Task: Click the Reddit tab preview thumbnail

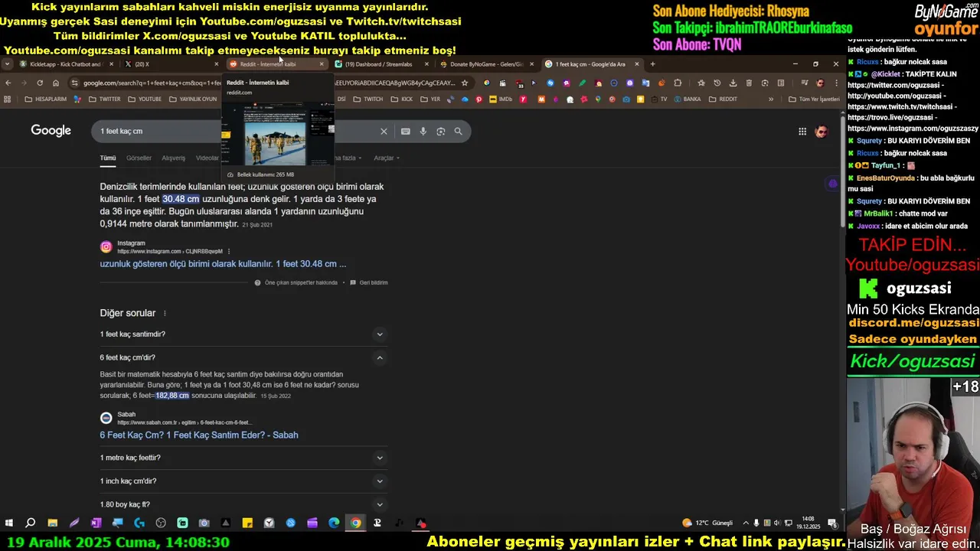Action: point(277,133)
